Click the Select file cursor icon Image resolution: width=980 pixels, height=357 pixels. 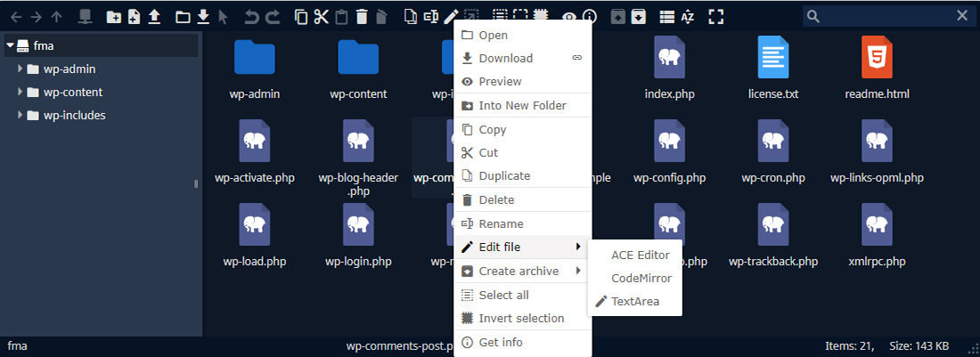click(x=223, y=17)
